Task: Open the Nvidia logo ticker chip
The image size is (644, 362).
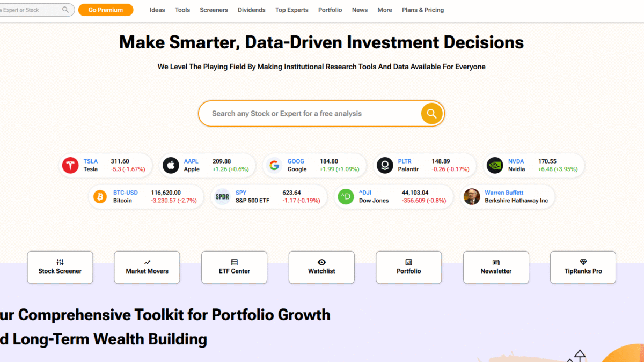Action: tap(534, 165)
